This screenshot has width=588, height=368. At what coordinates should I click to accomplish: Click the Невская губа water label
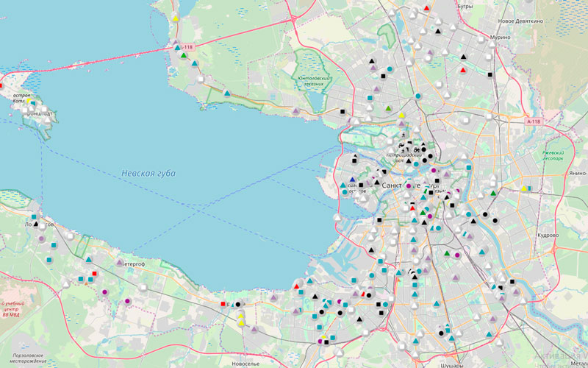point(148,173)
